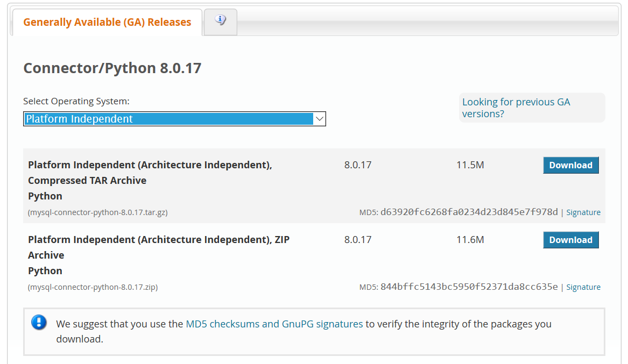Download the Compressed TAR Archive package
Viewport: 628px width, 364px height.
[x=571, y=165]
